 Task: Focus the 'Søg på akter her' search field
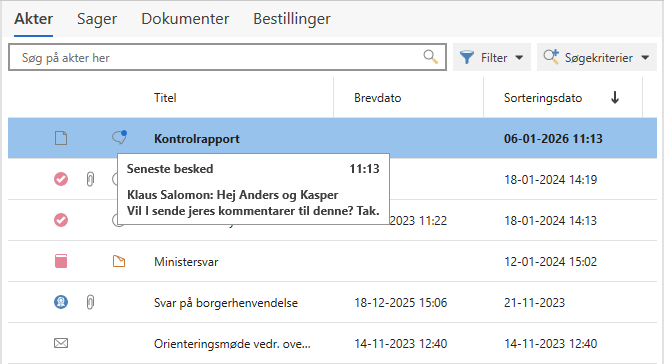[227, 57]
